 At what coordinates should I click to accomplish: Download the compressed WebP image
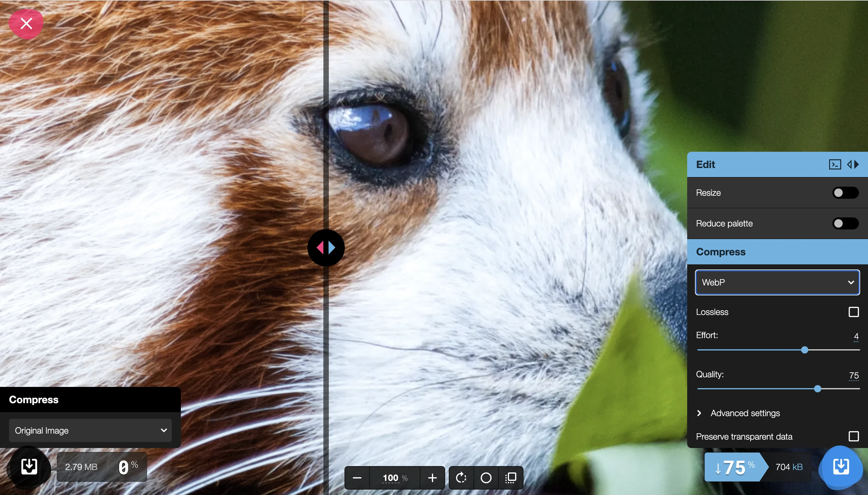tap(841, 466)
